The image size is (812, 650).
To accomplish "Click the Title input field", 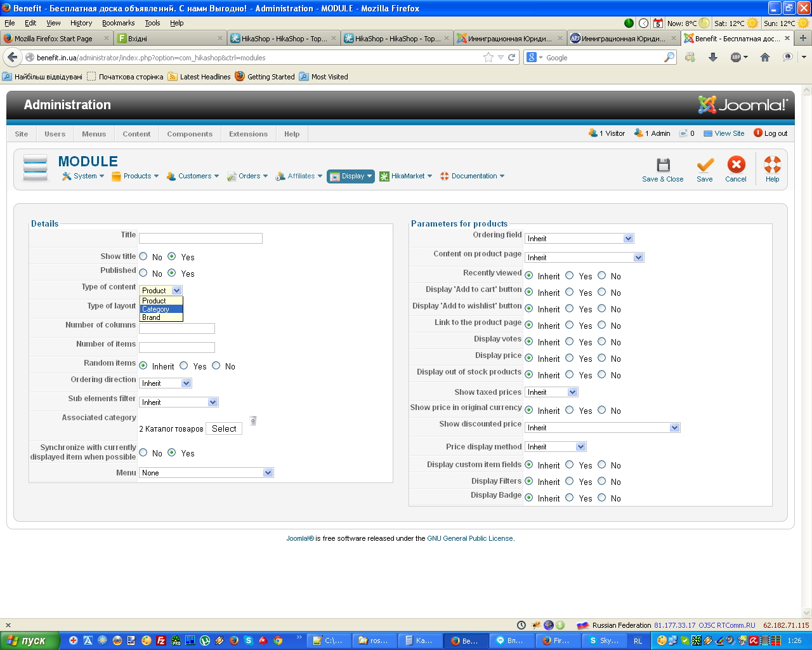I will point(200,239).
